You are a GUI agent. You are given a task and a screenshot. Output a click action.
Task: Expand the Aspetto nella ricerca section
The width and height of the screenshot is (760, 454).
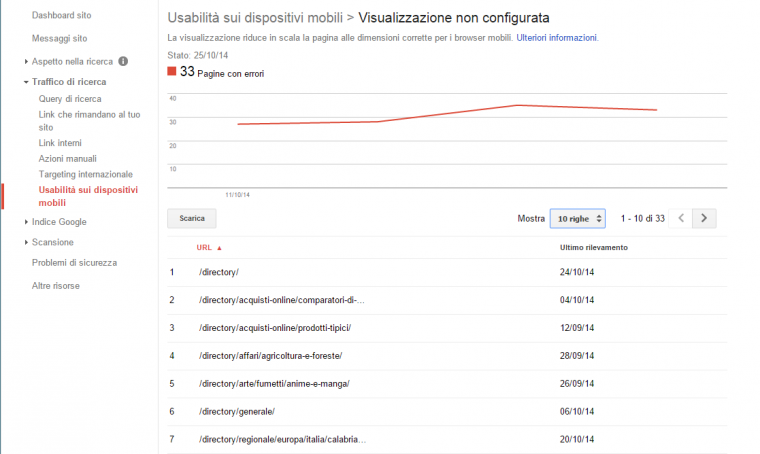pos(26,62)
